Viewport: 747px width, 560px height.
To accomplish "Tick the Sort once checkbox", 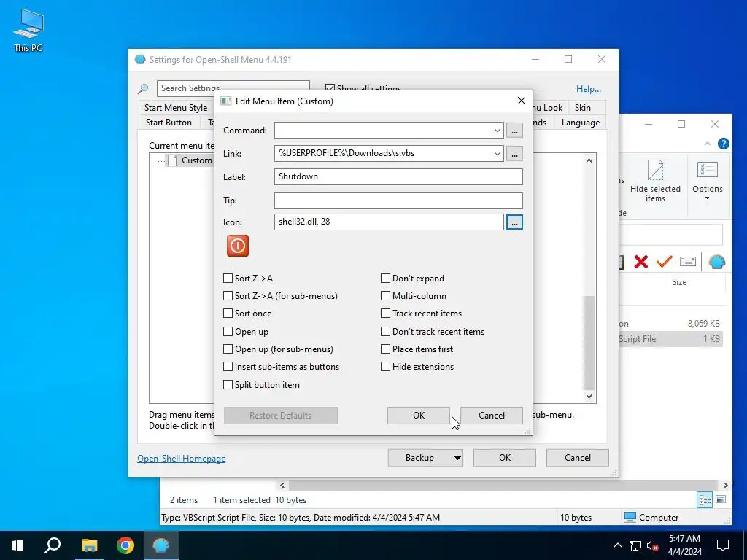I will pos(228,314).
